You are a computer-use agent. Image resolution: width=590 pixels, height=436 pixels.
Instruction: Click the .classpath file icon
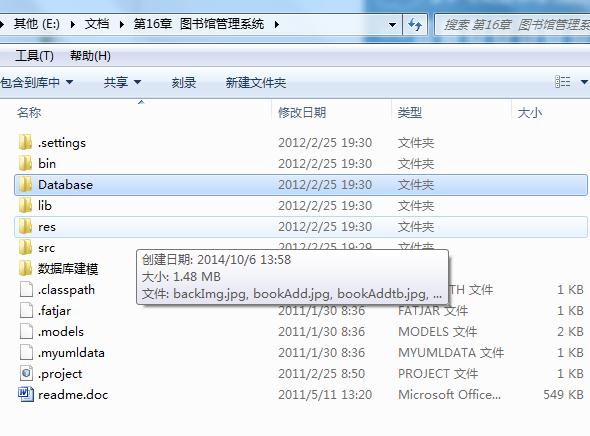pos(26,290)
